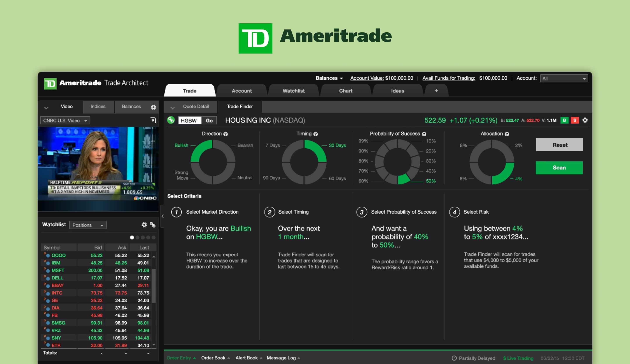Switch to the Account tab
630x364 pixels.
click(242, 91)
